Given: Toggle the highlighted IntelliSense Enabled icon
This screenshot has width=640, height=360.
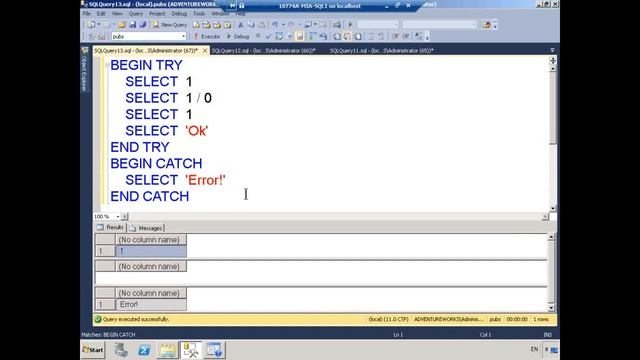Looking at the screenshot, I should (300, 36).
